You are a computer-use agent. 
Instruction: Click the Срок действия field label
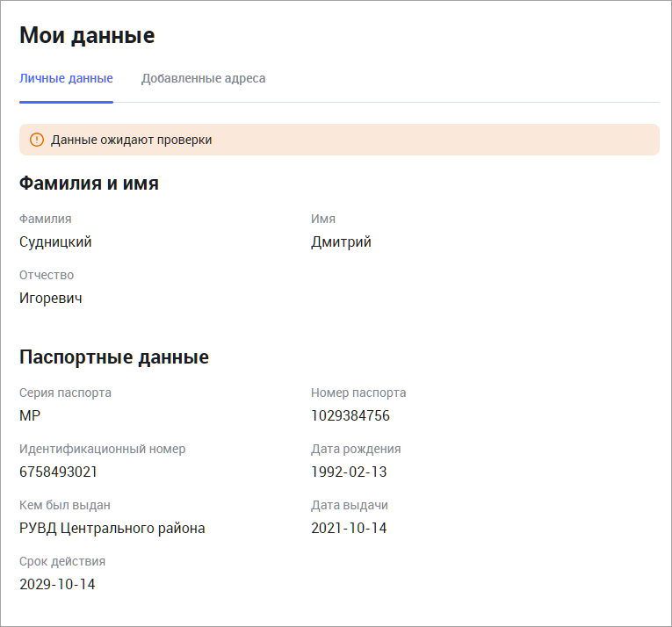point(62,561)
